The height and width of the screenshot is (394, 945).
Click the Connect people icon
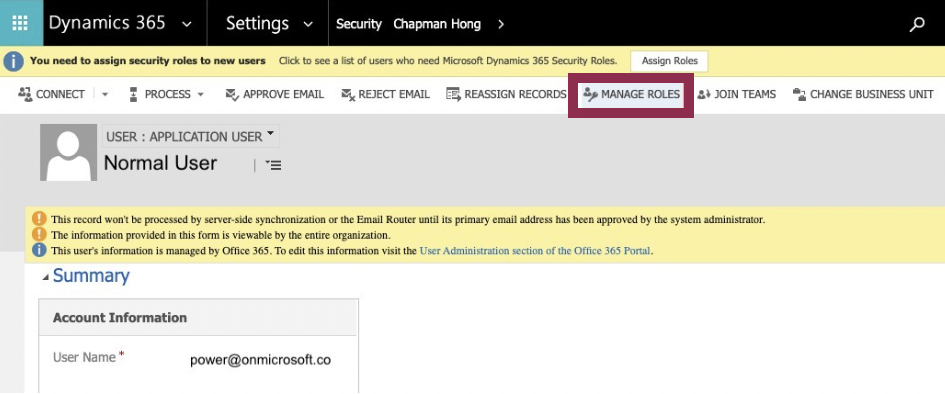click(x=25, y=94)
